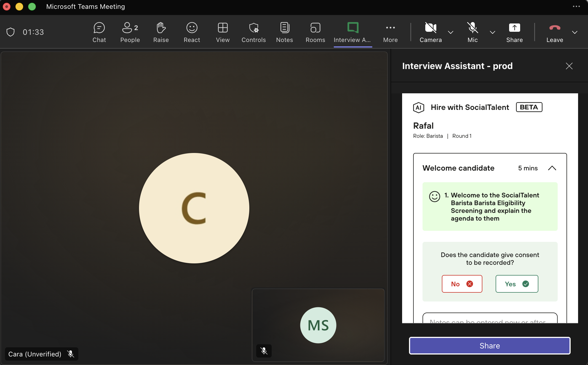Collapse the Welcome candidate section

pyautogui.click(x=552, y=168)
